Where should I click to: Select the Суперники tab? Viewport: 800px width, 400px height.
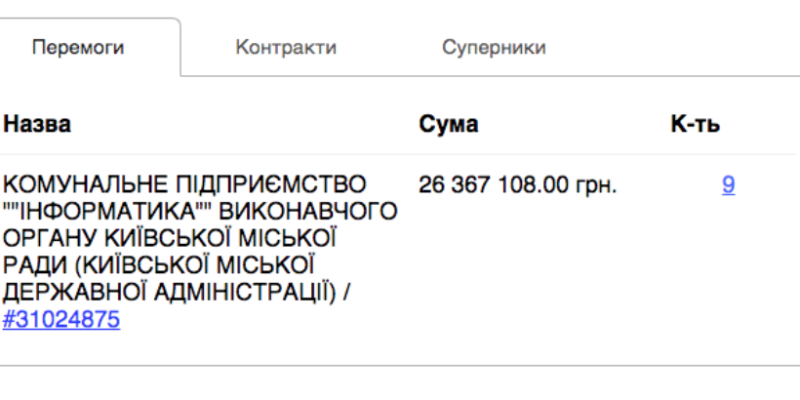tap(494, 47)
